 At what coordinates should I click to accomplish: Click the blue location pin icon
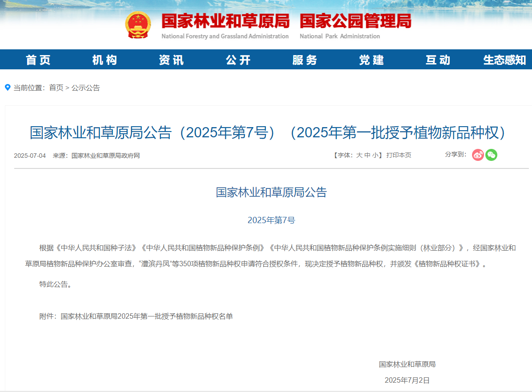[x=8, y=88]
